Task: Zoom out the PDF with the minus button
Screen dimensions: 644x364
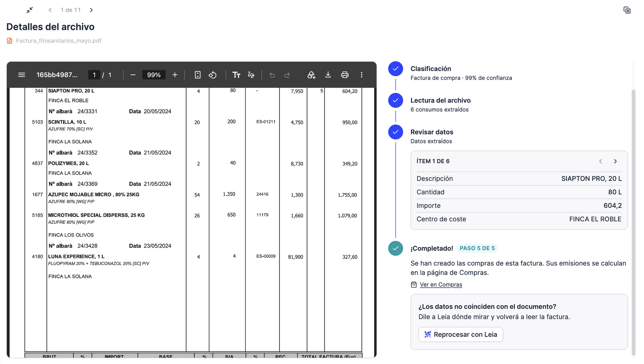Action: pyautogui.click(x=133, y=75)
